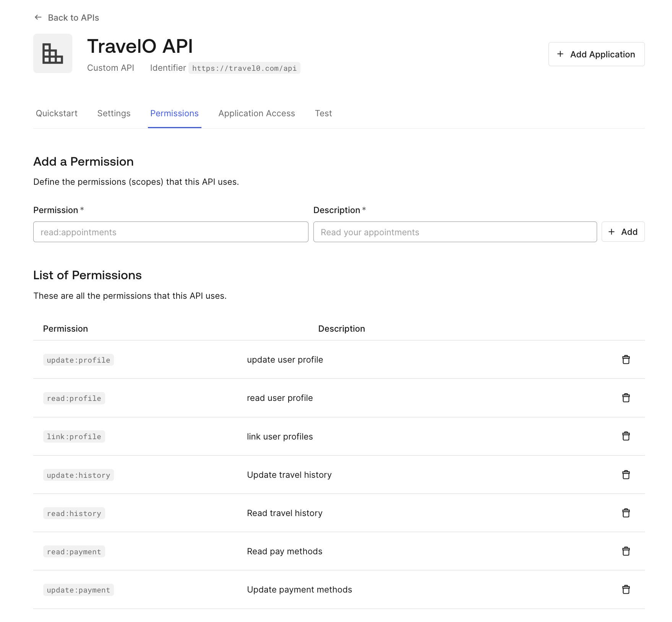Delete the update:payment permission
672x622 pixels.
626,589
